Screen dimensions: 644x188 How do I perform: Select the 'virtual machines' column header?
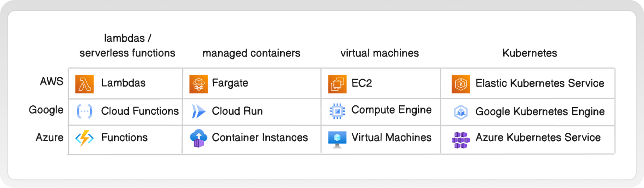[x=379, y=53]
